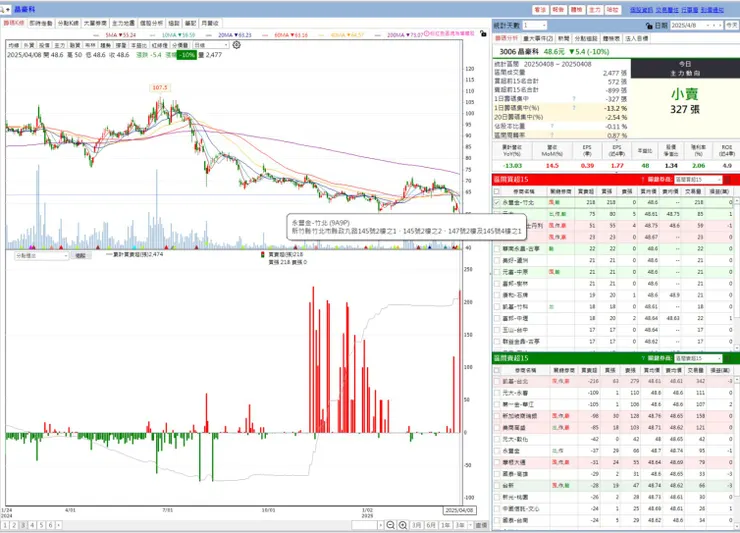740x533 pixels.
Task: Check the 玉山-台中 row checkbox
Action: [x=496, y=330]
